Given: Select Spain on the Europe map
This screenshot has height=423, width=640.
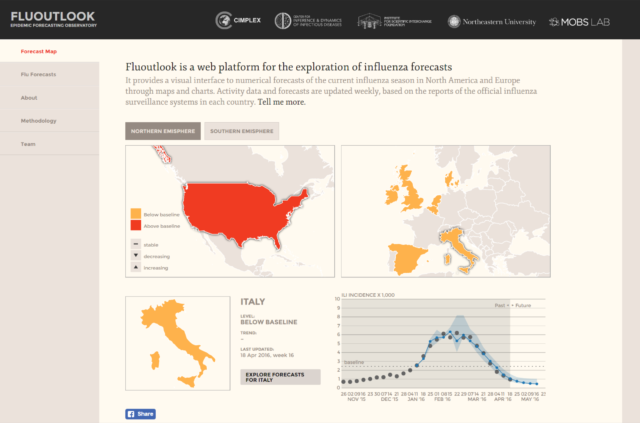Looking at the screenshot, I should (407, 258).
